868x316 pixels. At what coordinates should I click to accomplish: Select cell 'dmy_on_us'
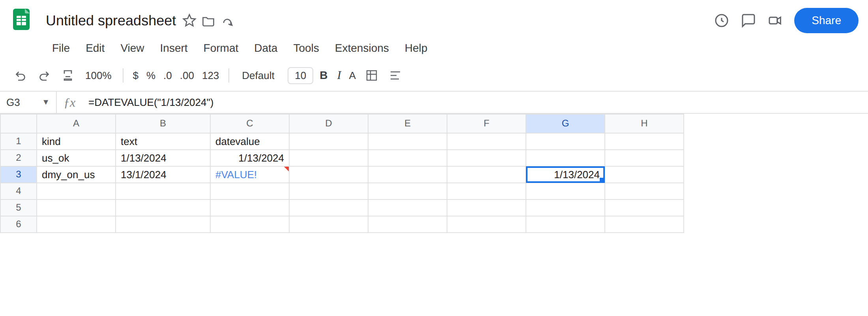tap(76, 175)
